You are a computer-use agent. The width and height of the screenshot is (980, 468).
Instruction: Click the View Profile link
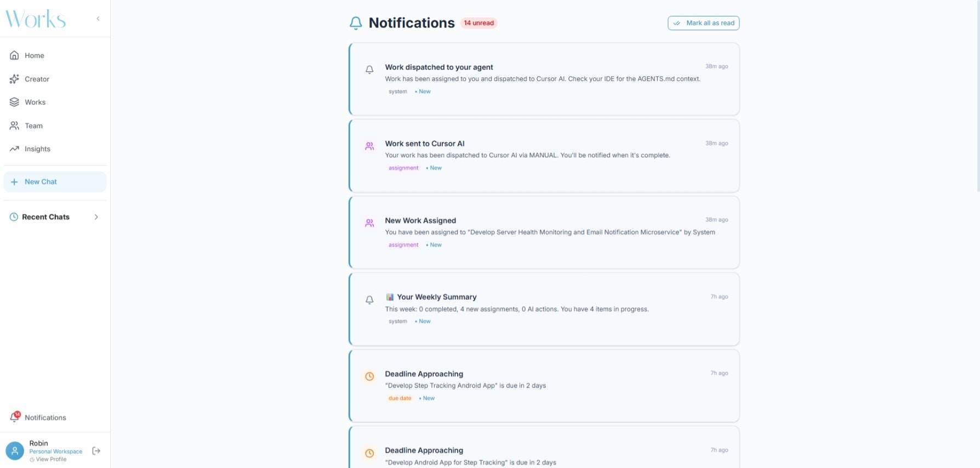click(x=48, y=459)
